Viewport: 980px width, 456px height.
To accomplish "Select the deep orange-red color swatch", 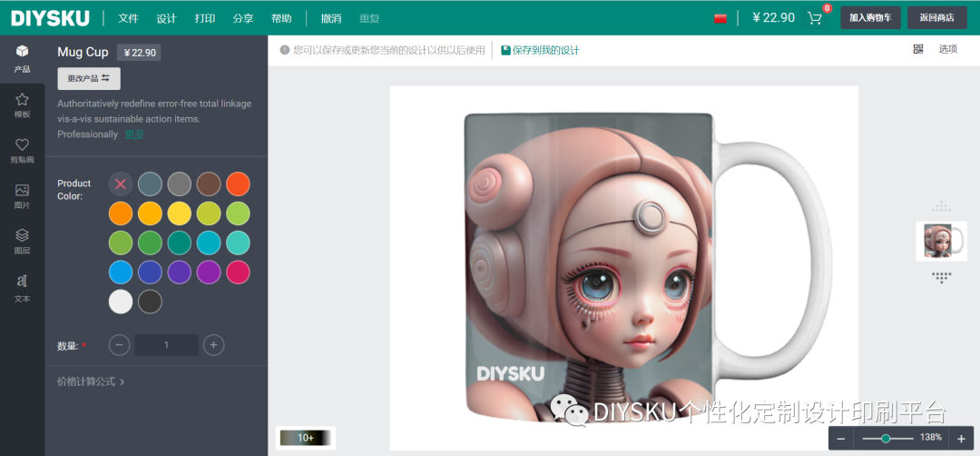I will (238, 183).
